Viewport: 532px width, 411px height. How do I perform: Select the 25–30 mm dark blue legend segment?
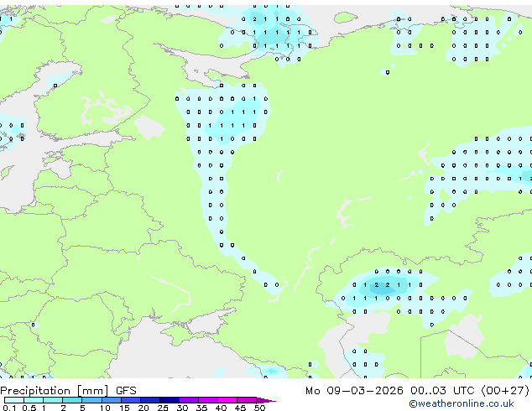tap(170, 400)
